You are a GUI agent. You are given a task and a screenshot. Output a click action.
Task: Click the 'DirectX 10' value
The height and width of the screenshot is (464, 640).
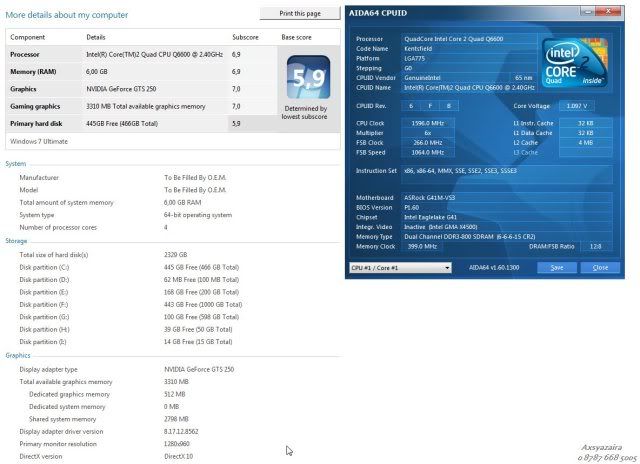pos(178,456)
